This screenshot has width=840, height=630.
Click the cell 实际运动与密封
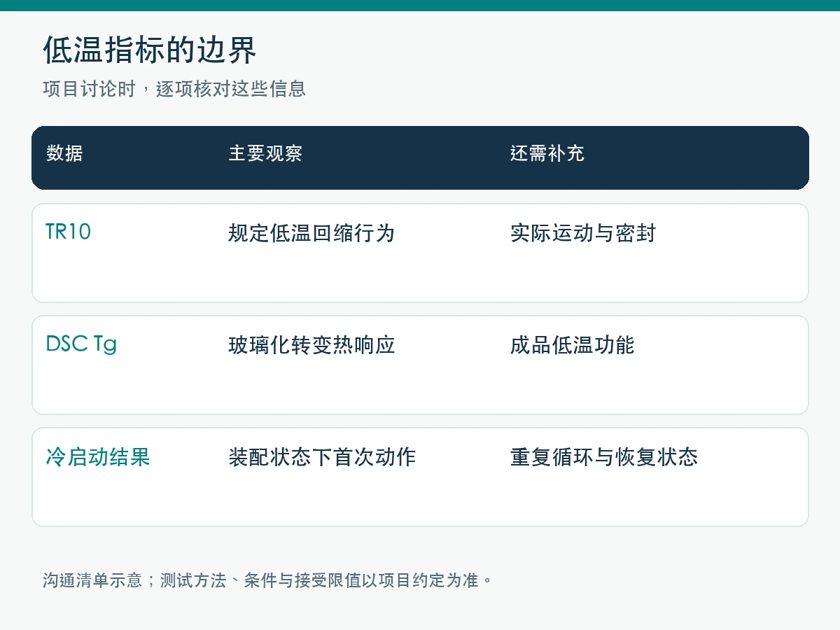[583, 233]
